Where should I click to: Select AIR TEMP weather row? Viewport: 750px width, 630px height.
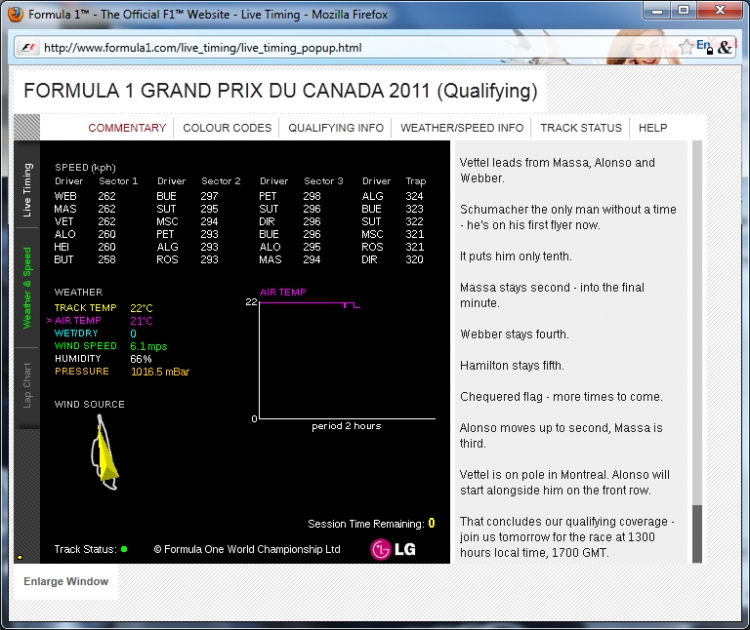(99, 321)
